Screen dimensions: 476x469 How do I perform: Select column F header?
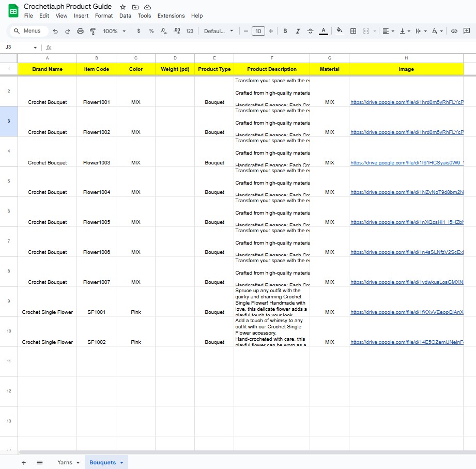[x=272, y=58]
